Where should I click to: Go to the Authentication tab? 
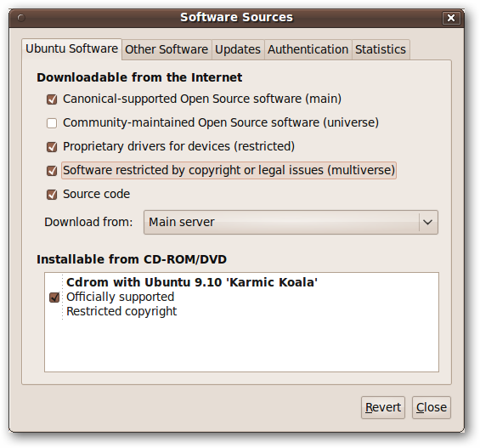308,49
